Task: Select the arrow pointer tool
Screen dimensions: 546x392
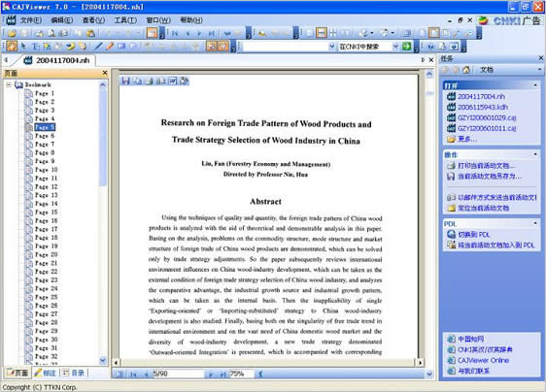Action: [x=23, y=47]
